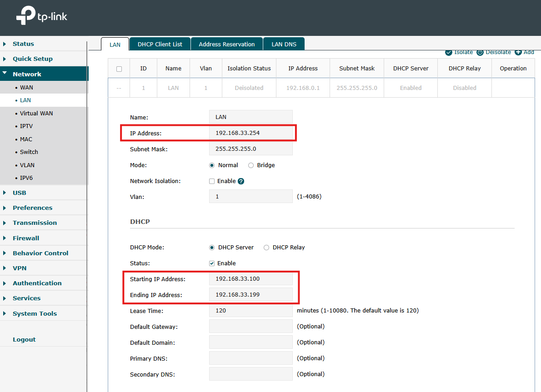Screen dimensions: 541x392
Task: Collapse the Network menu arrow icon
Action: [x=5, y=74]
